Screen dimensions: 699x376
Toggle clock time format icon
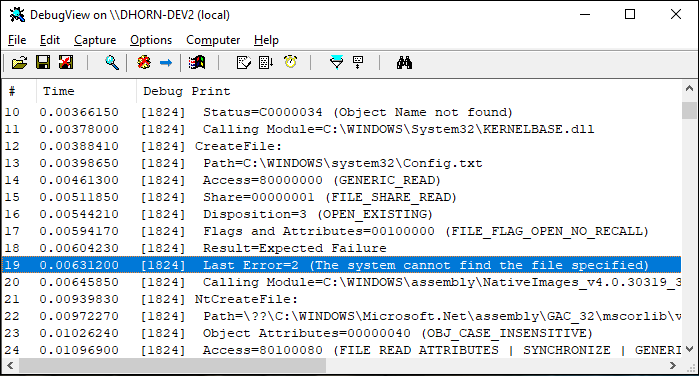pos(291,62)
